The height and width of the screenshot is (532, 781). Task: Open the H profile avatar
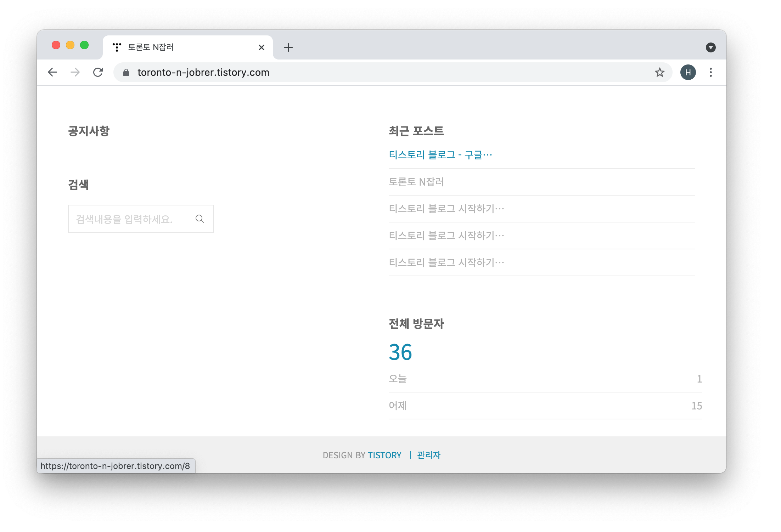(x=688, y=73)
